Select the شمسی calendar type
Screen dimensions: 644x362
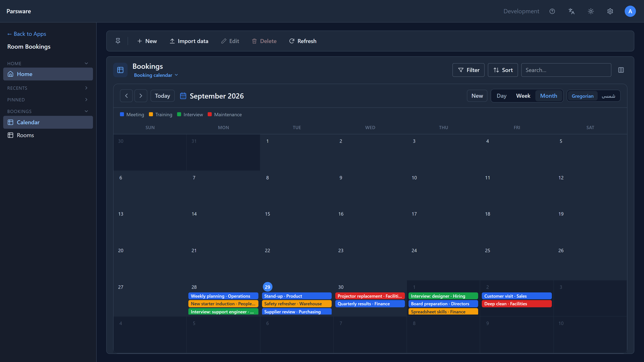click(x=609, y=96)
